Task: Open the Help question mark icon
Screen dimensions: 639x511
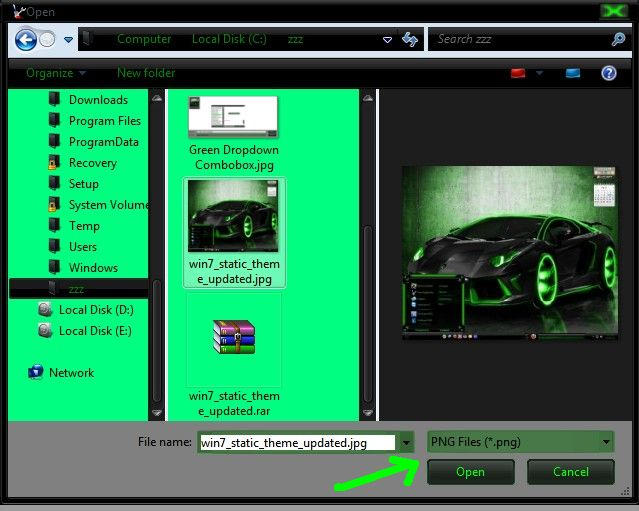Action: click(609, 73)
